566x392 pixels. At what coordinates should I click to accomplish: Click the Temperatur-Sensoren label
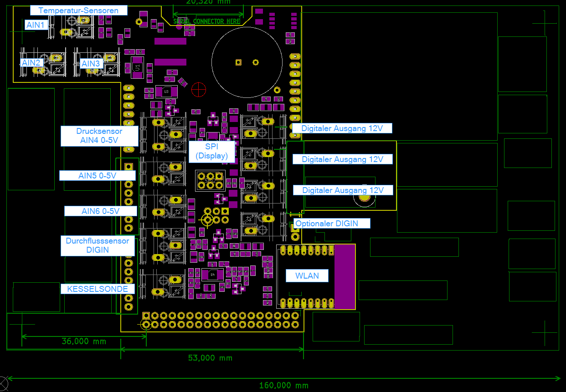(x=78, y=10)
